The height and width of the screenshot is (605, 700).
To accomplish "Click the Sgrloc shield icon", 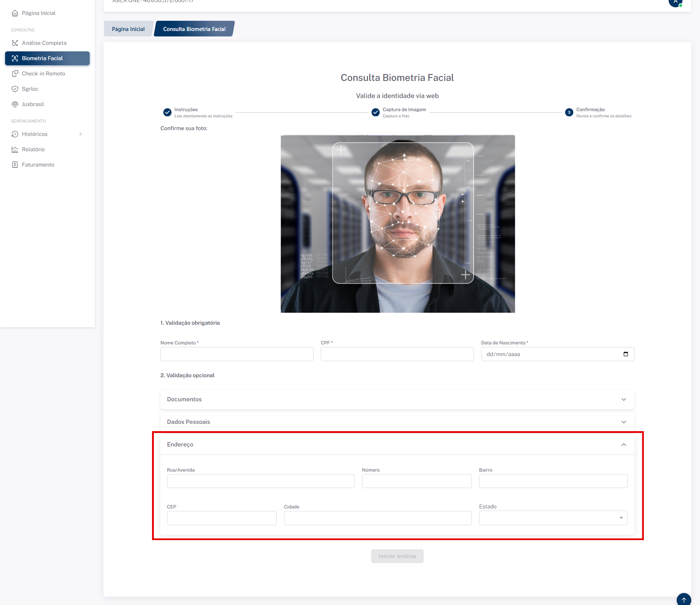I will tap(15, 89).
